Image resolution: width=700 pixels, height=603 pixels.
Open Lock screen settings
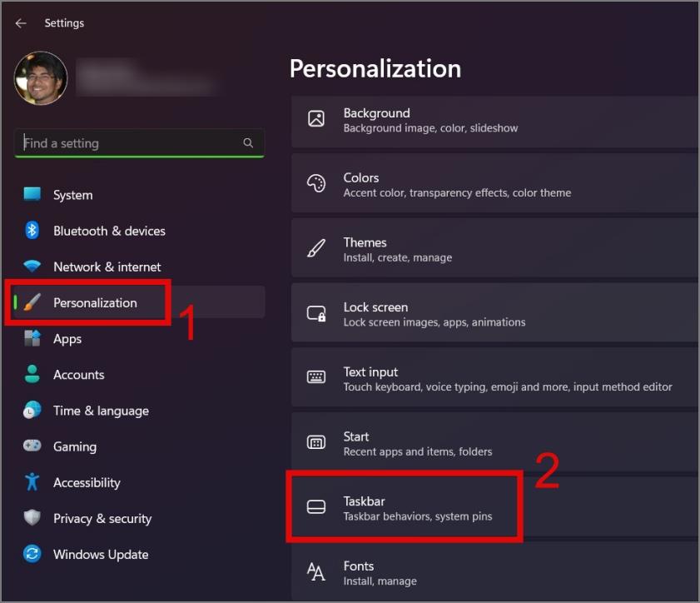494,312
